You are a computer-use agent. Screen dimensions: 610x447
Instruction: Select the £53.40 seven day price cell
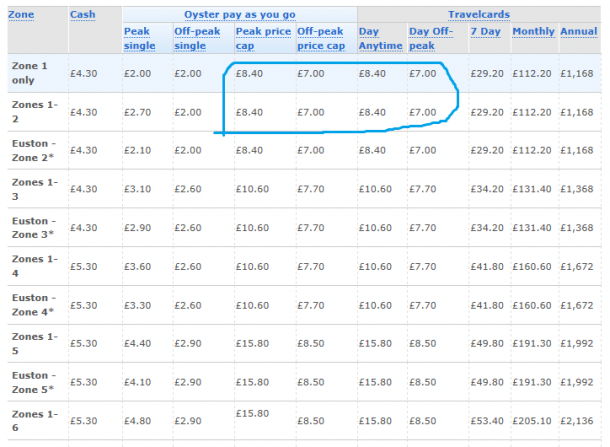pyautogui.click(x=487, y=421)
